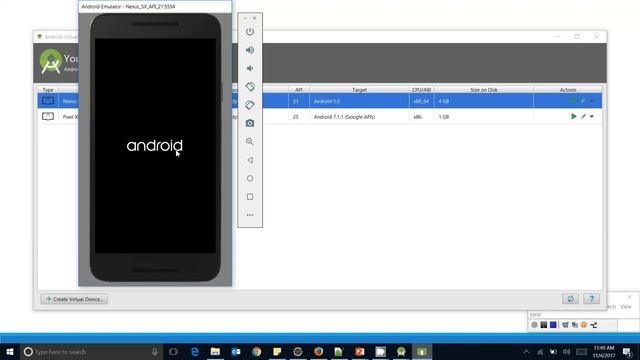
Task: Click the Nexus row launch icon
Action: 573,101
